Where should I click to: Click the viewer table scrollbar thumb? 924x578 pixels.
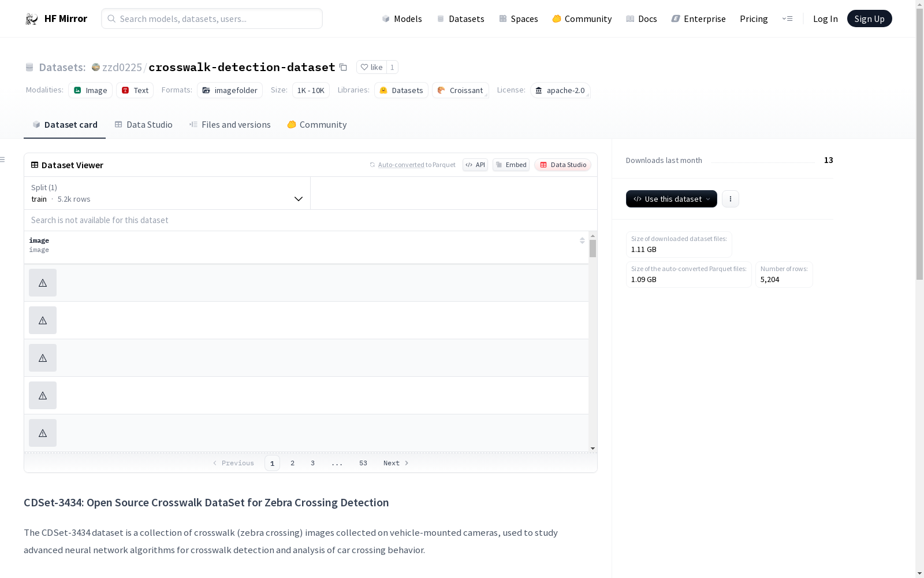593,249
